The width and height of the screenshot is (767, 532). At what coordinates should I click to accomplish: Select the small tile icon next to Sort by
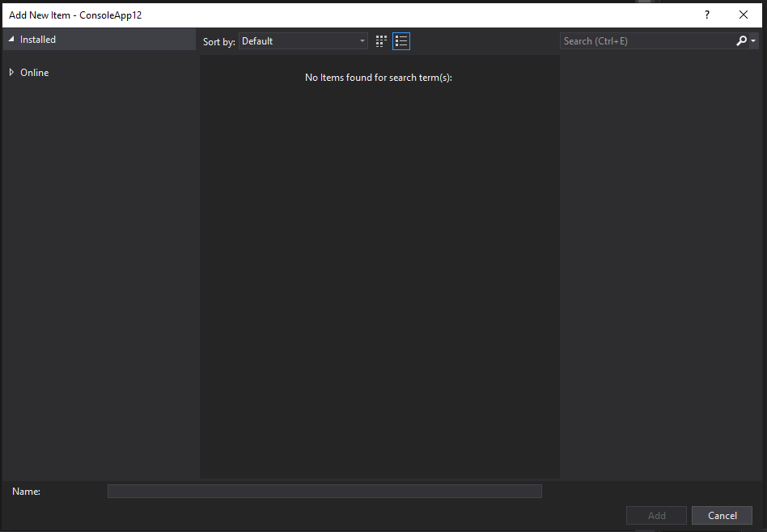pos(380,40)
